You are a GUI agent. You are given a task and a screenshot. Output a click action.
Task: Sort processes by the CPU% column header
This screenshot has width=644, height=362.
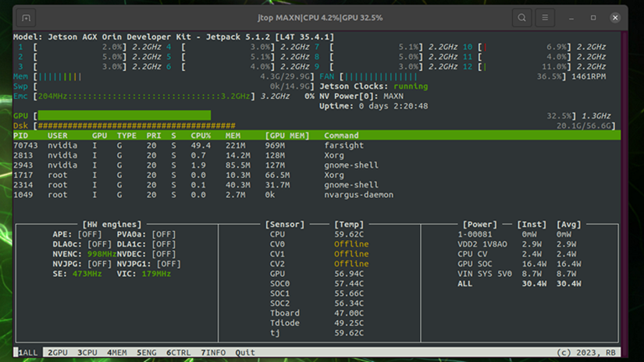[201, 136]
